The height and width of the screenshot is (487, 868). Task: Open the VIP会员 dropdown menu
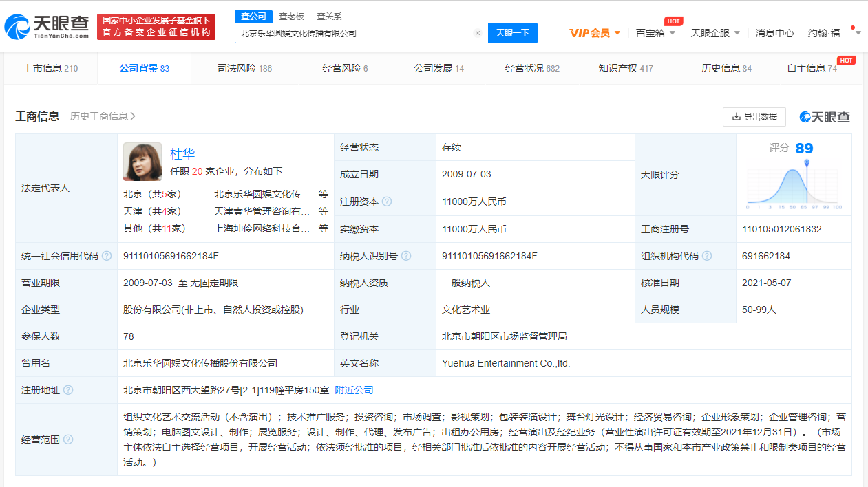(595, 33)
